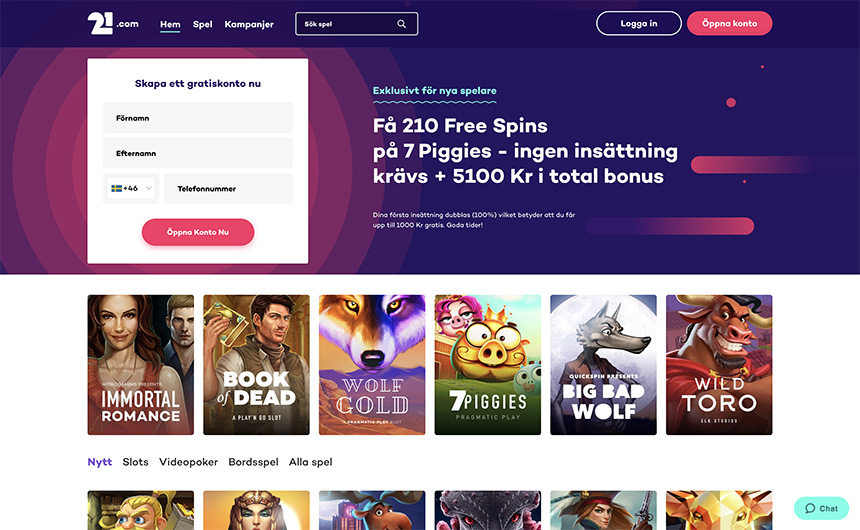Click the search magnifier icon
This screenshot has height=530, width=860.
point(402,24)
